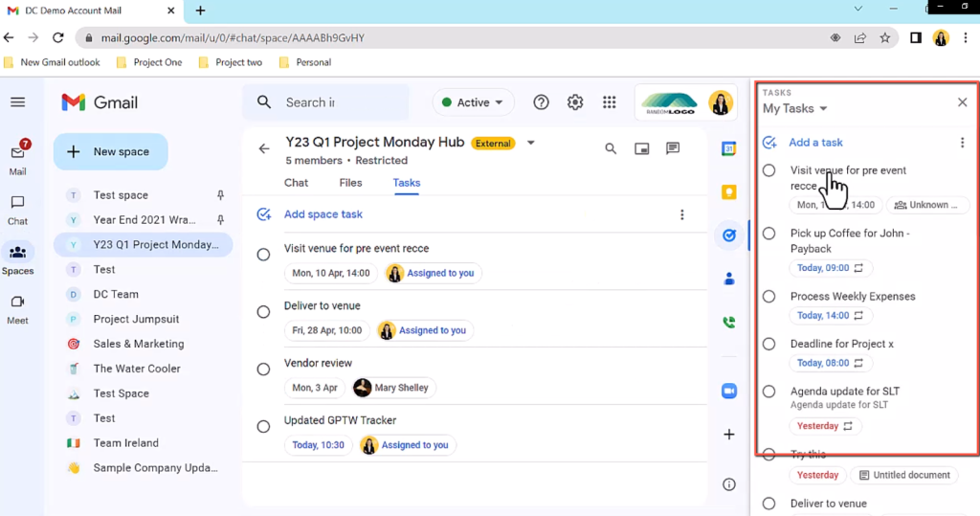
Task: Complete Pick up Coffee for John task
Action: 768,234
